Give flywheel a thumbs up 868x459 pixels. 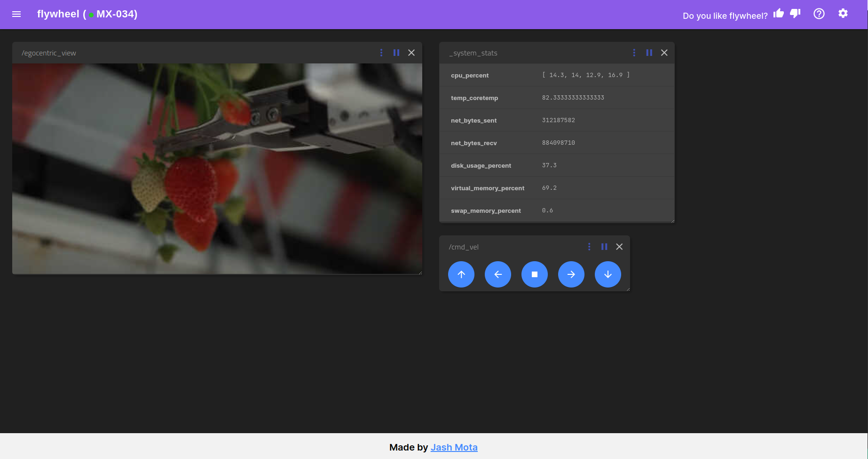[x=778, y=13]
